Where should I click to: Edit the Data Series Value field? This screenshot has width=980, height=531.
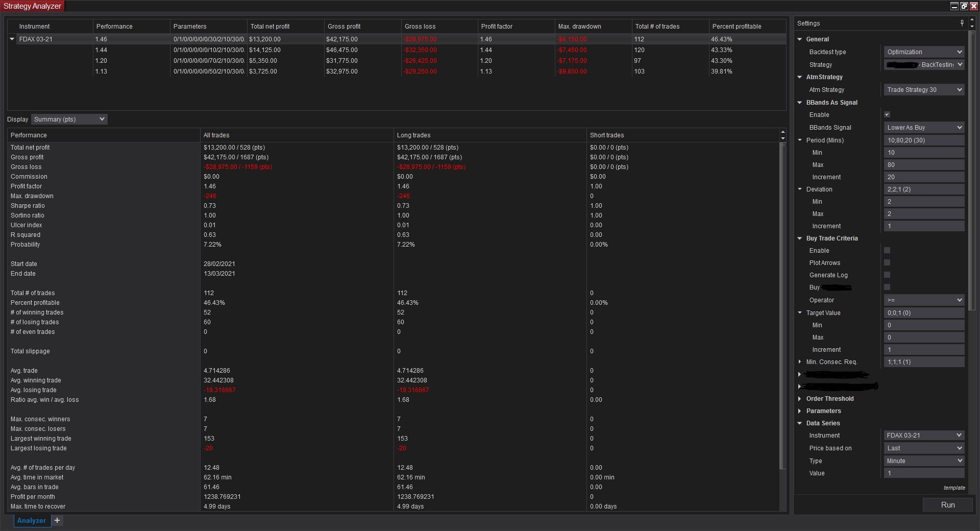tap(924, 473)
